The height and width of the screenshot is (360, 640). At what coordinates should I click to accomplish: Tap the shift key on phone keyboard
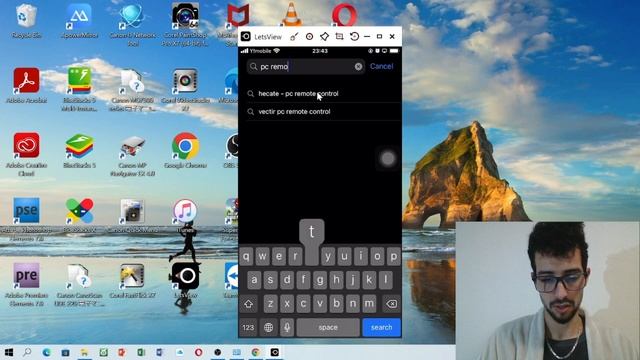(249, 304)
